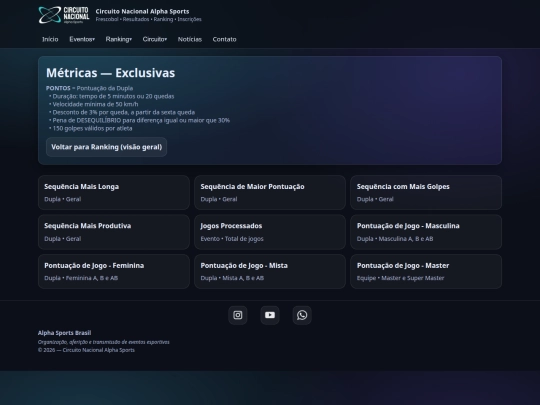This screenshot has width=540, height=405.
Task: Click the Métricas — Exclusivas heading
Action: (x=111, y=73)
